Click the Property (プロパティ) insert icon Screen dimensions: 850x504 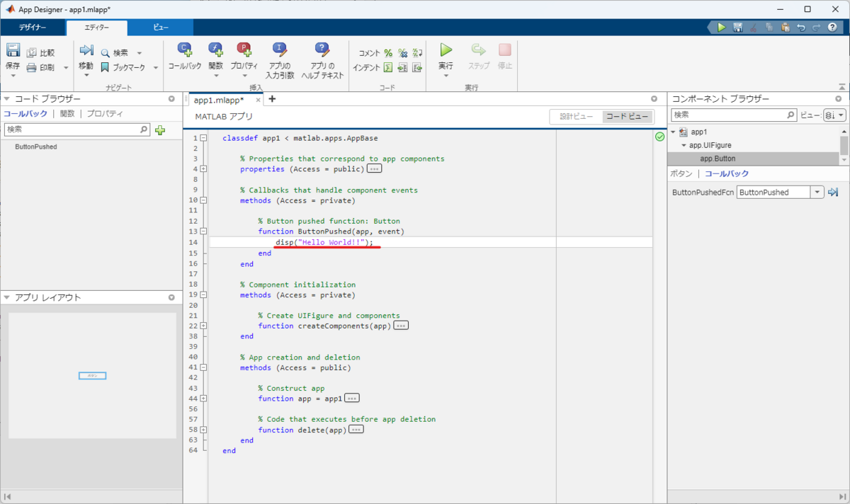coord(244,50)
